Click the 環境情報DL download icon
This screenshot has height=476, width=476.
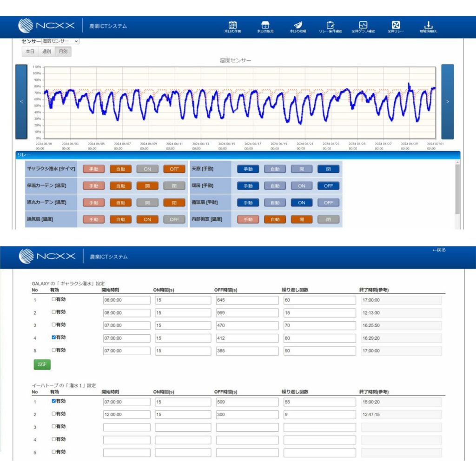point(428,26)
